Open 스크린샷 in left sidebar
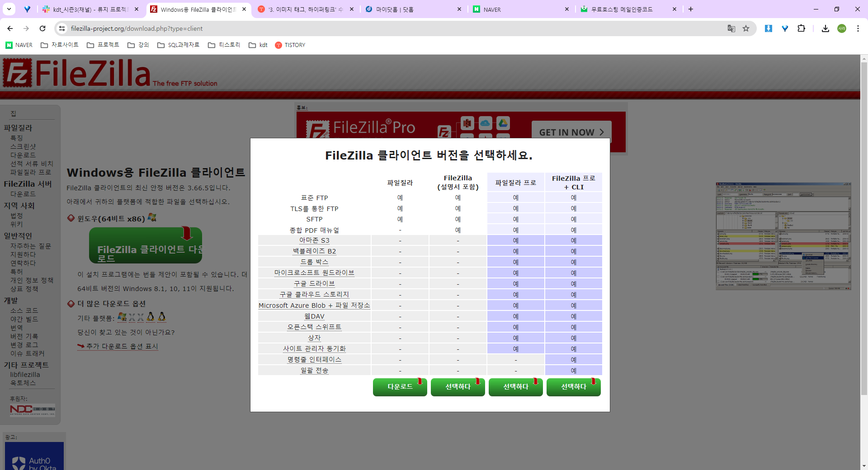This screenshot has height=470, width=868. (x=23, y=146)
